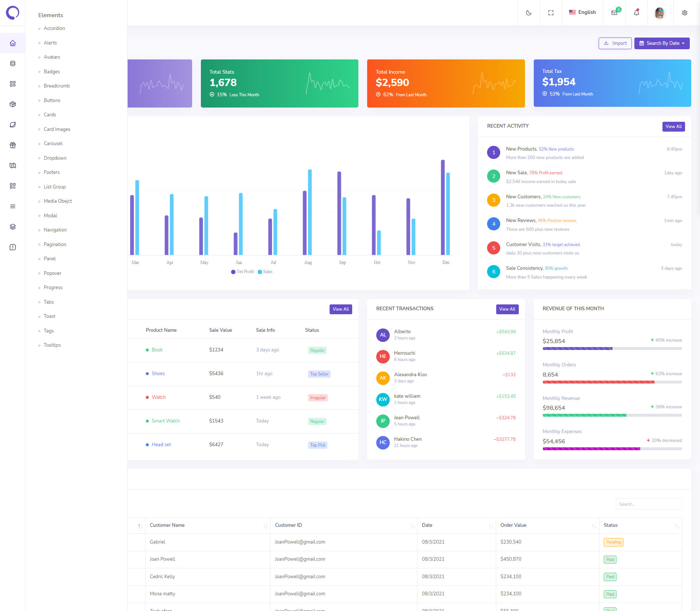Click the Monthly Orders progress bar

point(612,382)
